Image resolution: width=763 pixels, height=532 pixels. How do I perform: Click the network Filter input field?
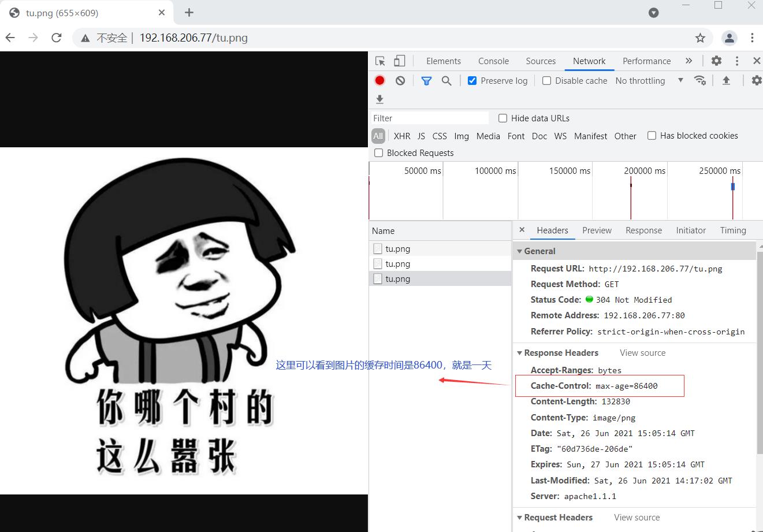click(429, 118)
